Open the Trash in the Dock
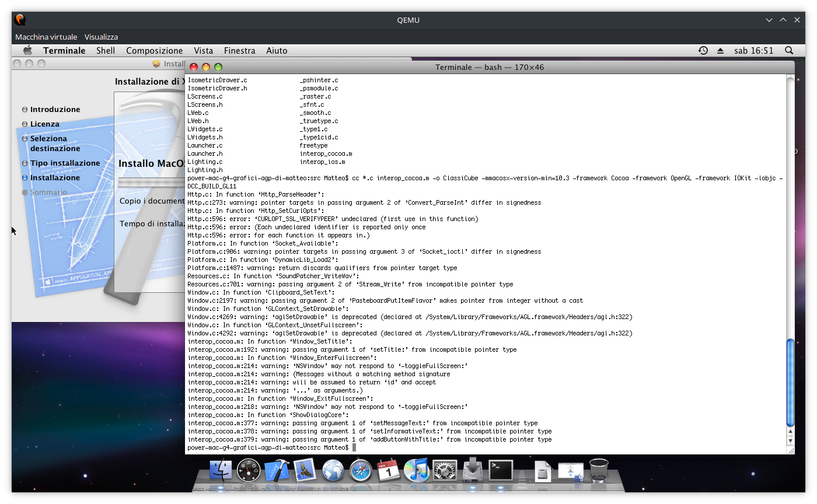Image resolution: width=817 pixels, height=504 pixels. 599,470
